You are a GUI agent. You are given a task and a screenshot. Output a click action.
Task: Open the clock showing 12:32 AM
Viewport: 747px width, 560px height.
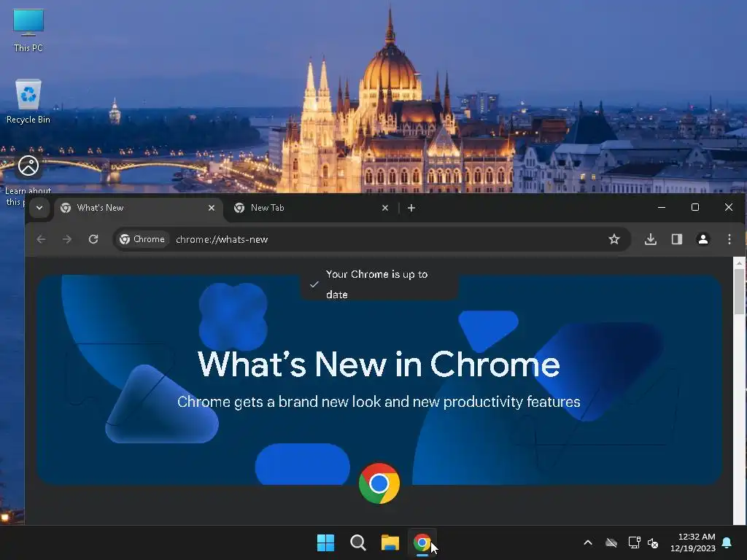pos(693,542)
